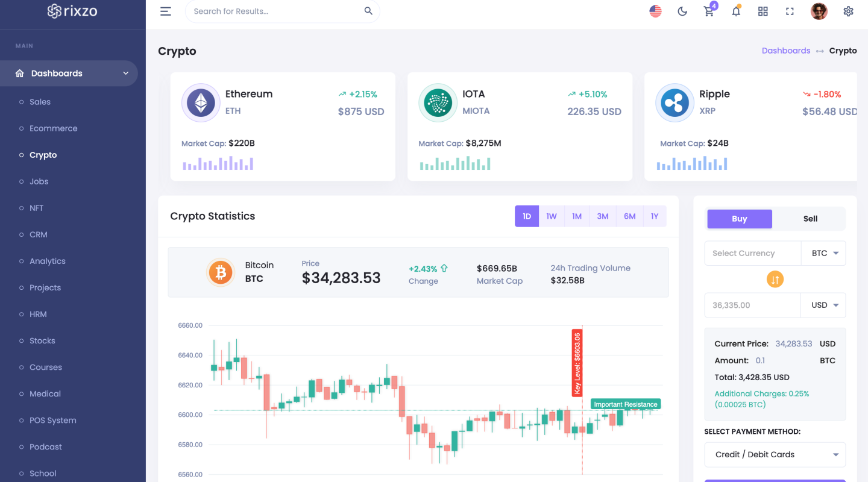Click the Dashboards breadcrumb link

(x=785, y=51)
